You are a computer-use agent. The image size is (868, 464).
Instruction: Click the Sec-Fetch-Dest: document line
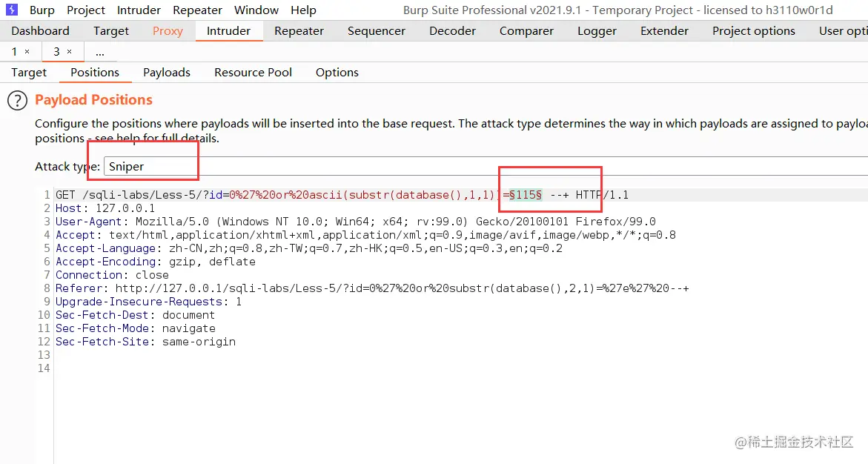tap(135, 314)
